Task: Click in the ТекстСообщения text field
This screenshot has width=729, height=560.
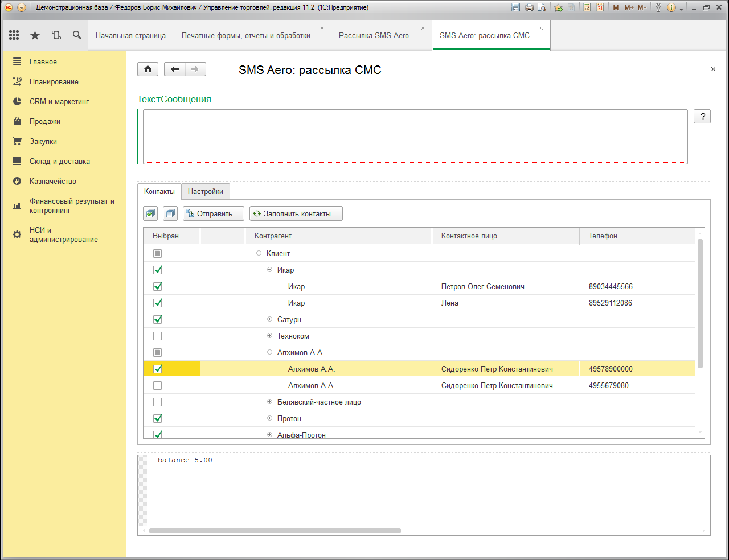Action: click(415, 137)
